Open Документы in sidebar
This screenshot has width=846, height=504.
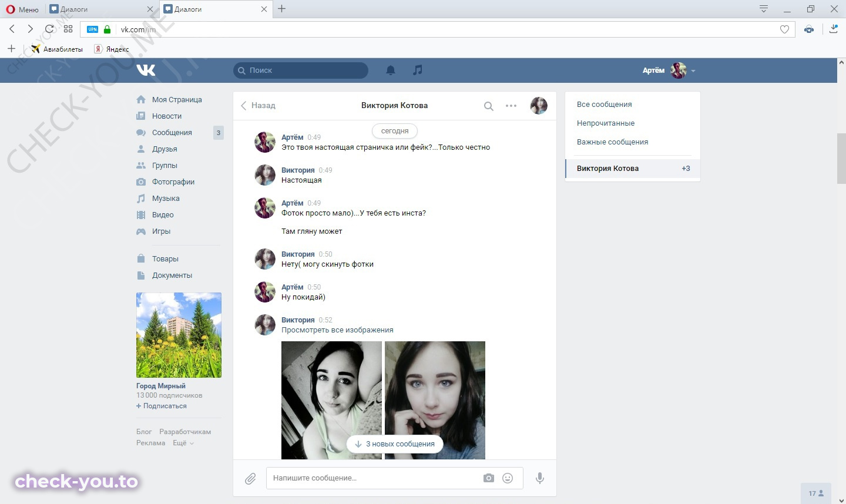pyautogui.click(x=172, y=275)
